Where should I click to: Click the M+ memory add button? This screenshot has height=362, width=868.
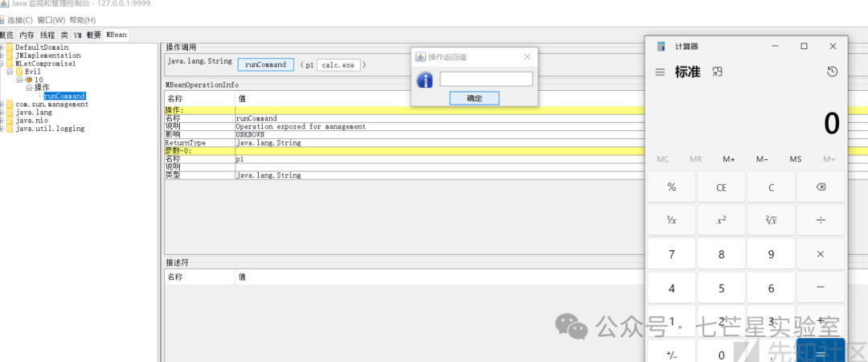(729, 159)
